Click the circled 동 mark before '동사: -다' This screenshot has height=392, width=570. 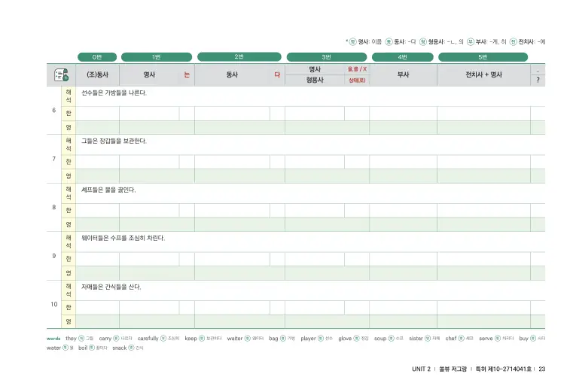click(389, 42)
